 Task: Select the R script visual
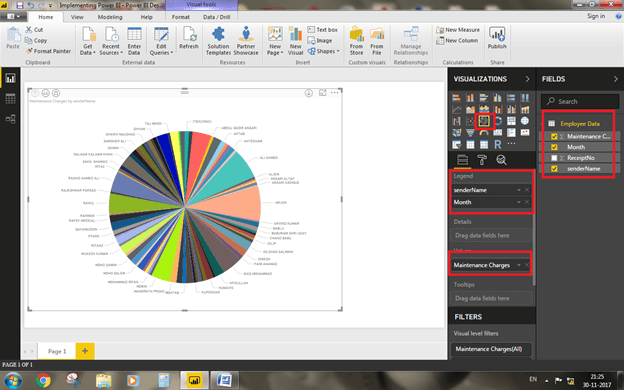(x=497, y=144)
